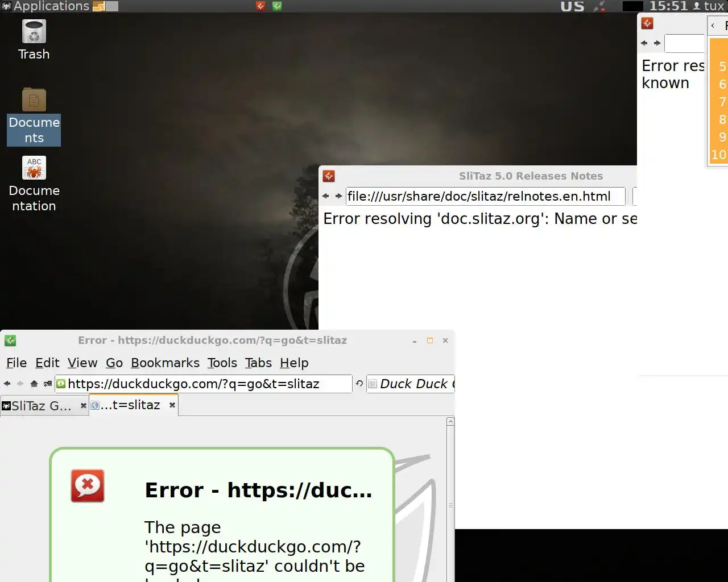Image resolution: width=728 pixels, height=582 pixels.
Task: Open the Trash desktop icon
Action: click(x=34, y=40)
